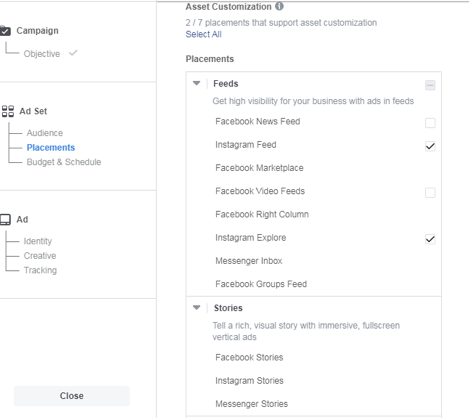Click the Placements section heading

210,59
